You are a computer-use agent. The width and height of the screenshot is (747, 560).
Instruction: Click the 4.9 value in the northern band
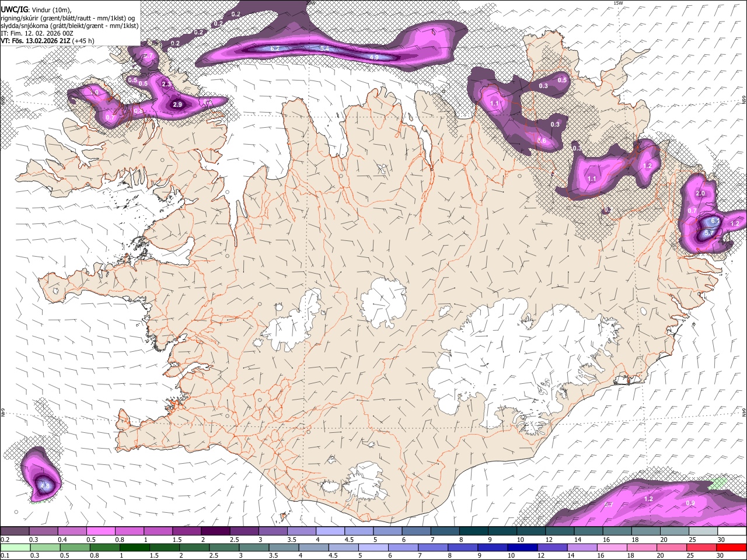pyautogui.click(x=375, y=57)
